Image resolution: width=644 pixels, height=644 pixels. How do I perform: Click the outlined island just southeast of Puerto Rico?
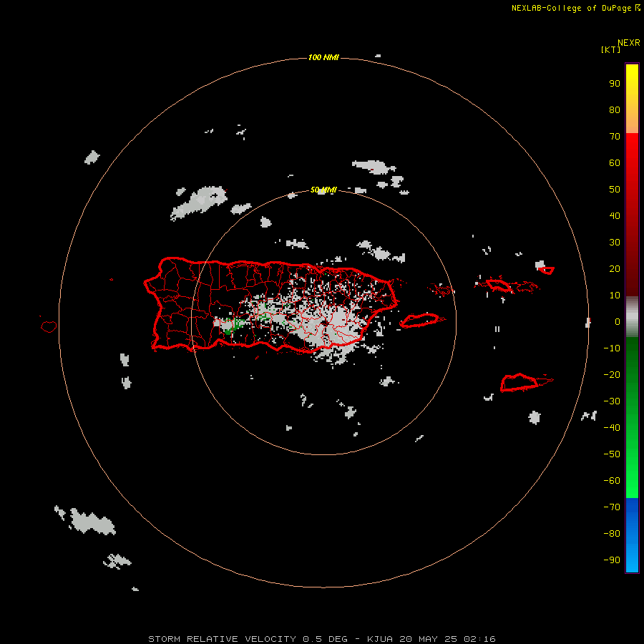click(420, 321)
